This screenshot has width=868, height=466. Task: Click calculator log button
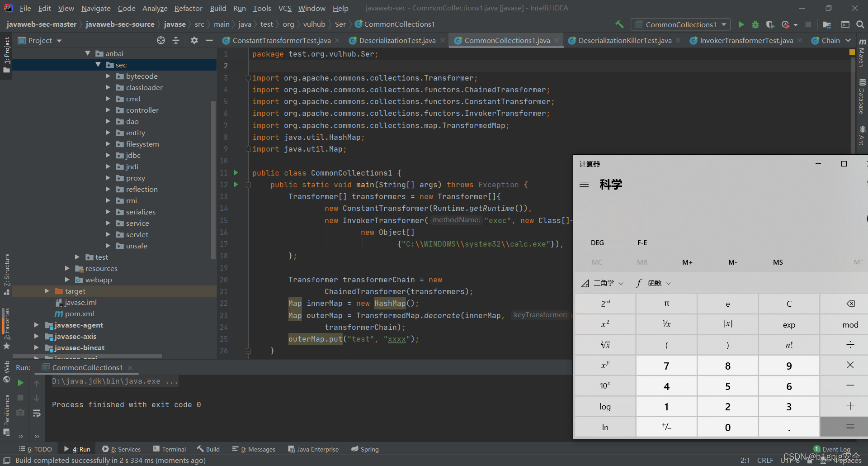pyautogui.click(x=605, y=406)
